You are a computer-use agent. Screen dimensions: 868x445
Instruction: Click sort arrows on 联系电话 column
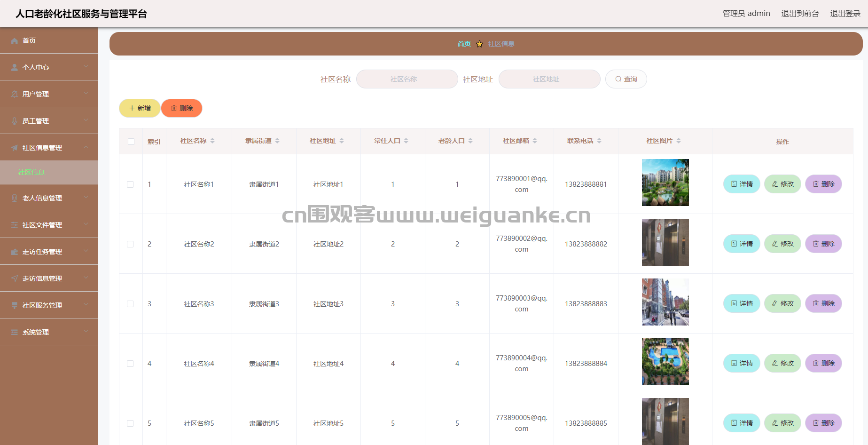tap(599, 141)
